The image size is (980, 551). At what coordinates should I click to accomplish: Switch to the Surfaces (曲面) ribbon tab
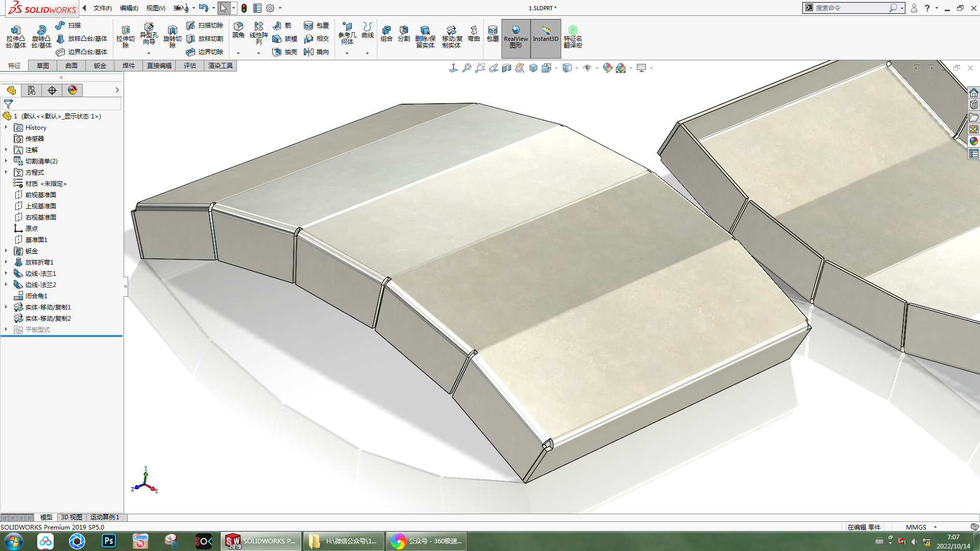tap(71, 65)
